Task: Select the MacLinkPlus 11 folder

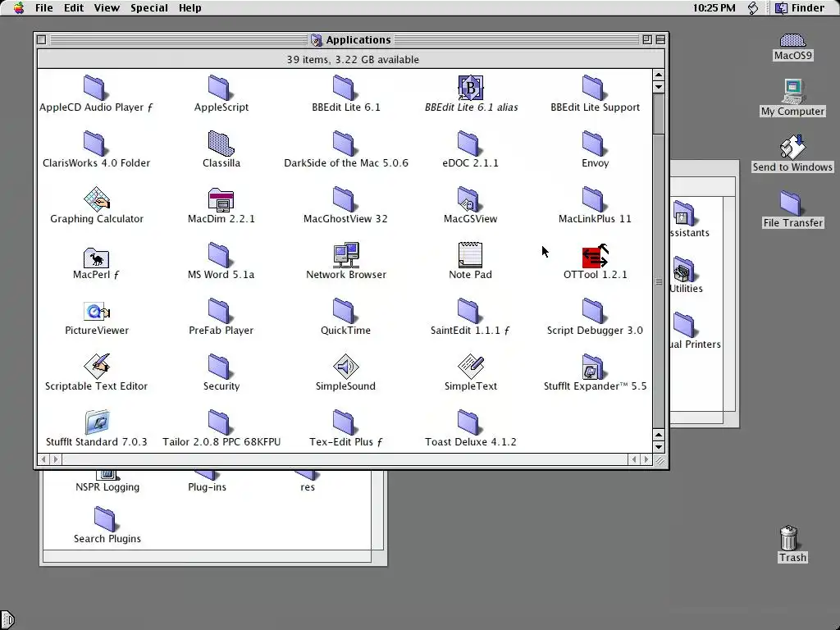Action: pyautogui.click(x=592, y=199)
